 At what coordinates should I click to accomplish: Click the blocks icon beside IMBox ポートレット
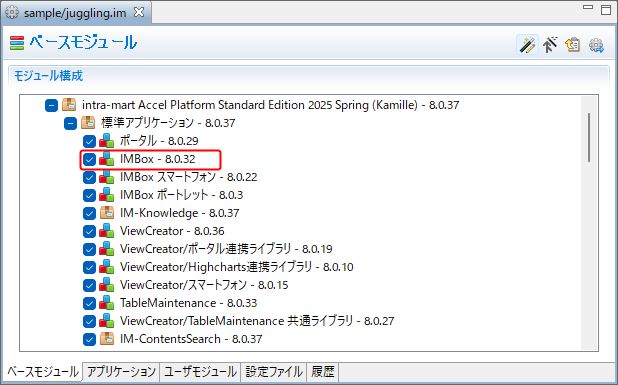tap(107, 195)
